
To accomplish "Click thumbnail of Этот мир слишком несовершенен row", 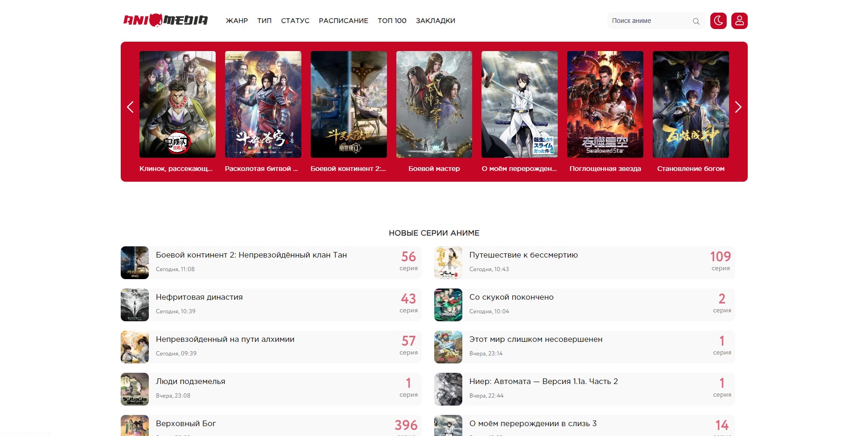I will coord(448,347).
